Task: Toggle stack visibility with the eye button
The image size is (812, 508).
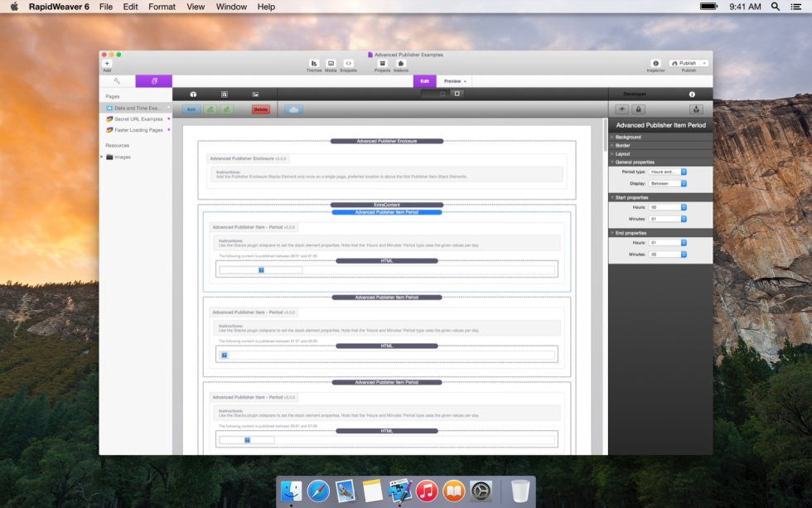Action: [622, 109]
